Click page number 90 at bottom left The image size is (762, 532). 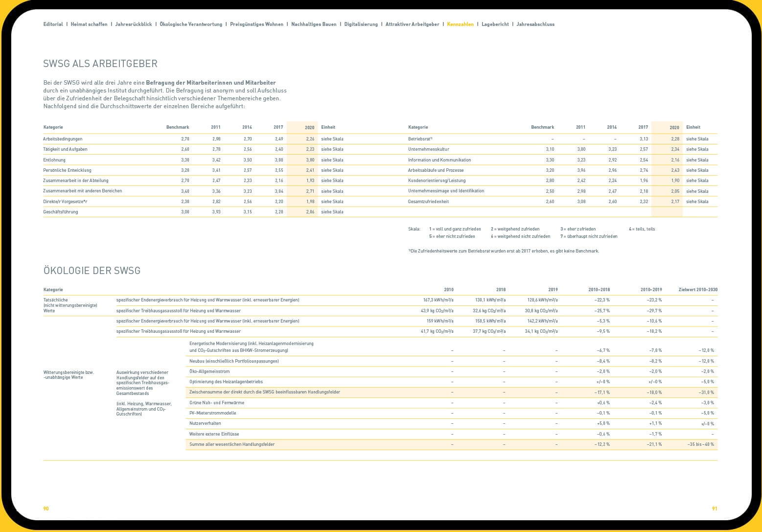tap(46, 509)
